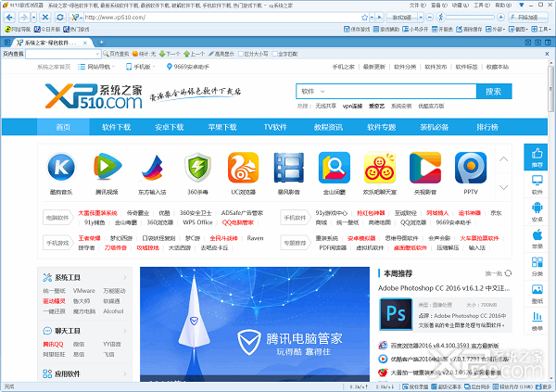
Task: Open the find box history dropdown
Action: [97, 54]
